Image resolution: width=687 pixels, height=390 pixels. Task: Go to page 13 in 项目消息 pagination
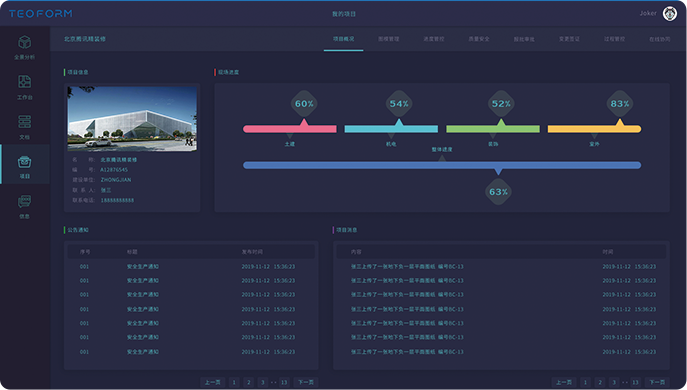[635, 382]
